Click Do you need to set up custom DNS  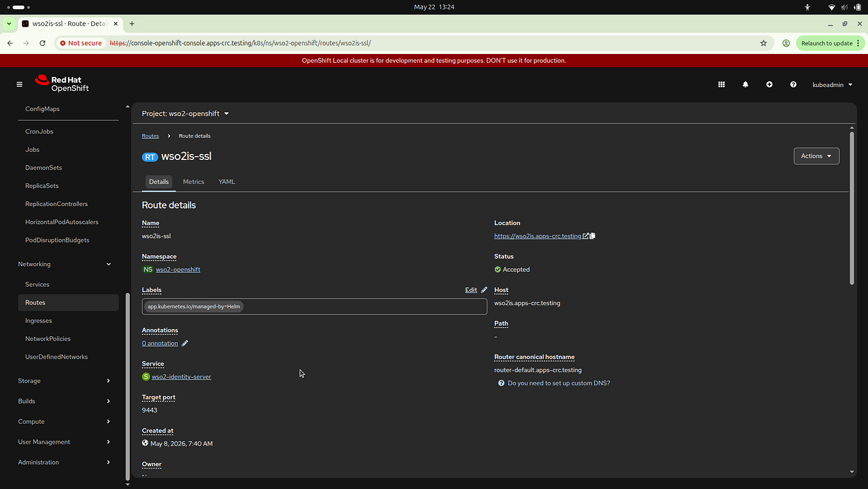559,383
